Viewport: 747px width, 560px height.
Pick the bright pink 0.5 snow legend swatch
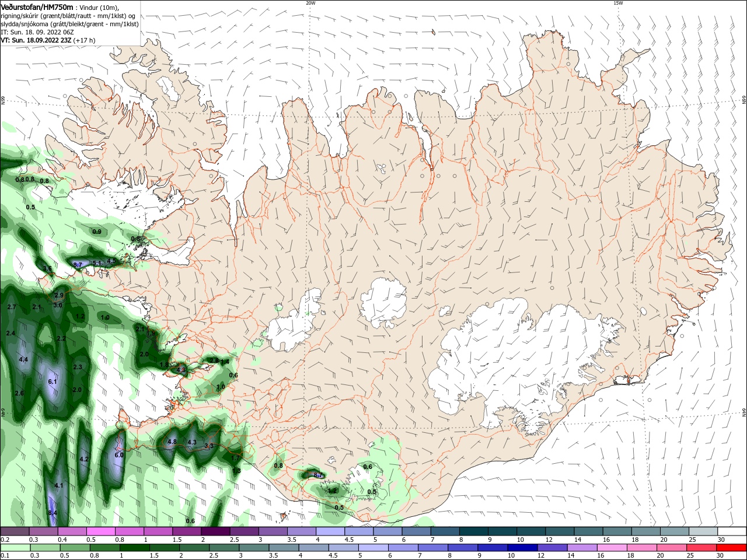pyautogui.click(x=101, y=531)
